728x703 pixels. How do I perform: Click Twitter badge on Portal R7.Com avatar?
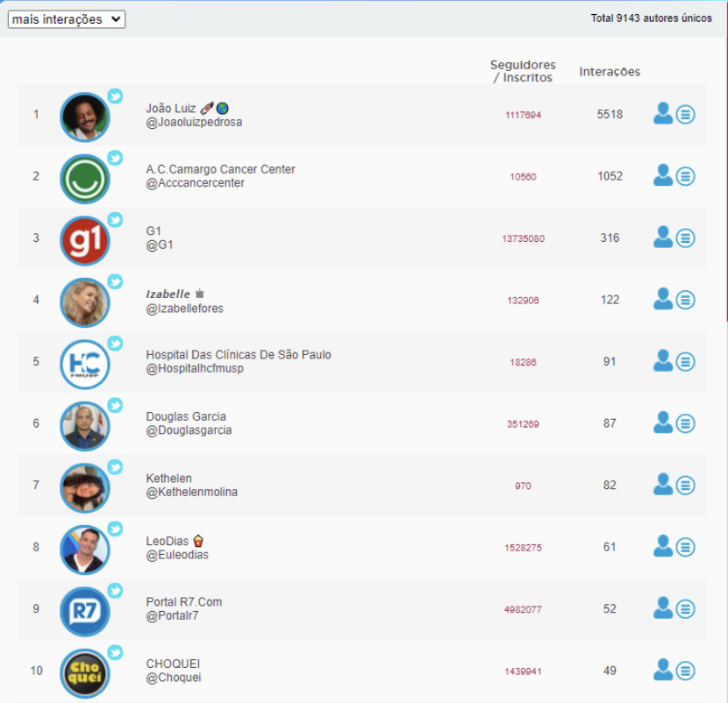pyautogui.click(x=115, y=590)
